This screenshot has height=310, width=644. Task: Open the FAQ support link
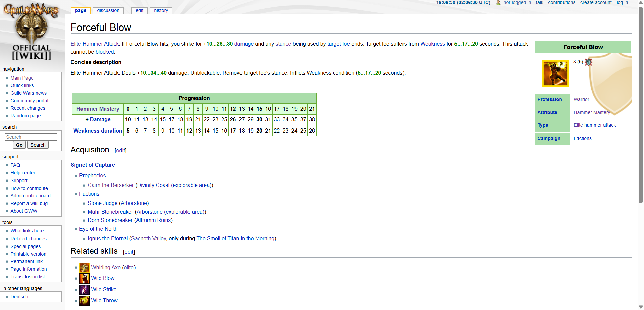pyautogui.click(x=15, y=165)
